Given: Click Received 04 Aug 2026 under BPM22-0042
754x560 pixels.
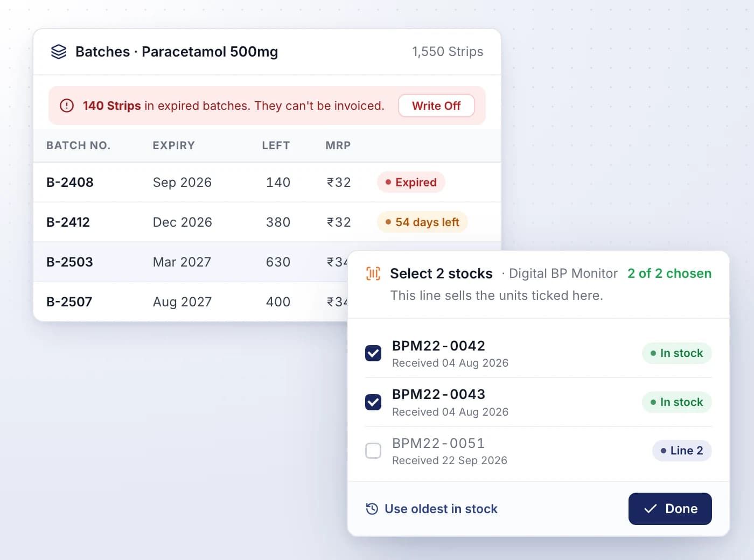Looking at the screenshot, I should click(x=450, y=363).
